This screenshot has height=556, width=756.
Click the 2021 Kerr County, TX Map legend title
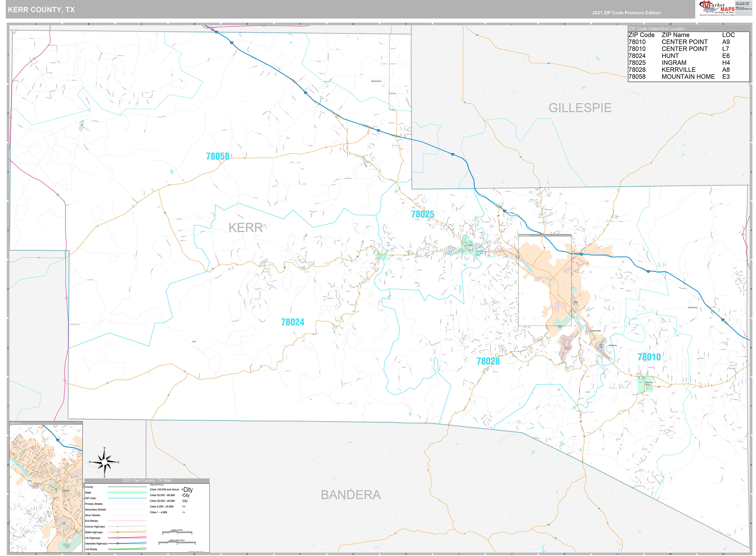coord(147,481)
